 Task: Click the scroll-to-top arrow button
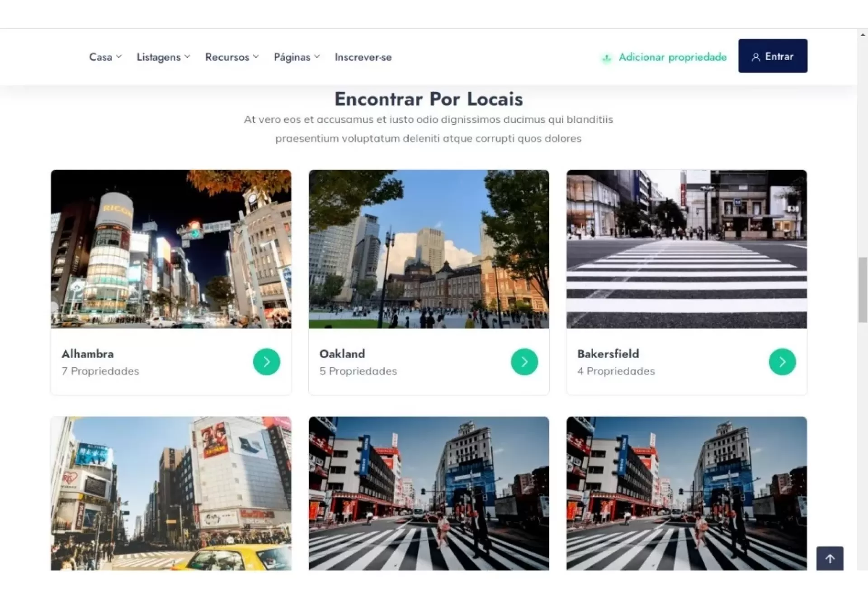click(830, 559)
